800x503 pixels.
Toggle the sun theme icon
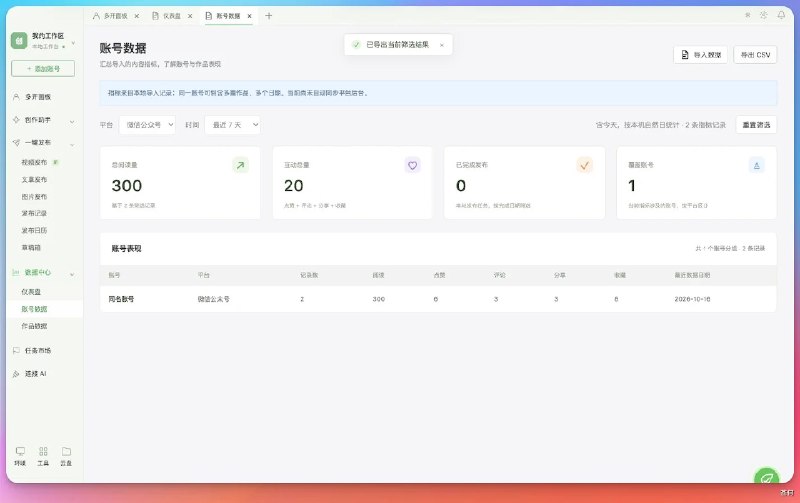point(764,15)
